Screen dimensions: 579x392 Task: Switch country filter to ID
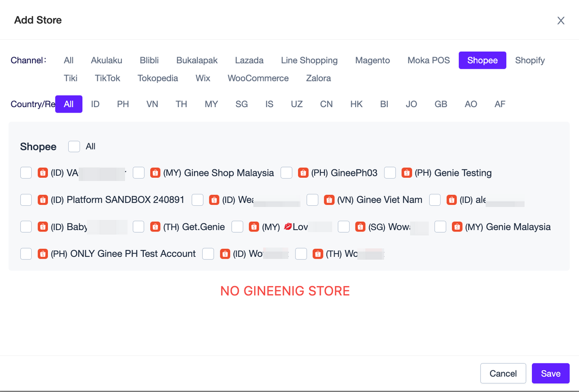pos(95,104)
